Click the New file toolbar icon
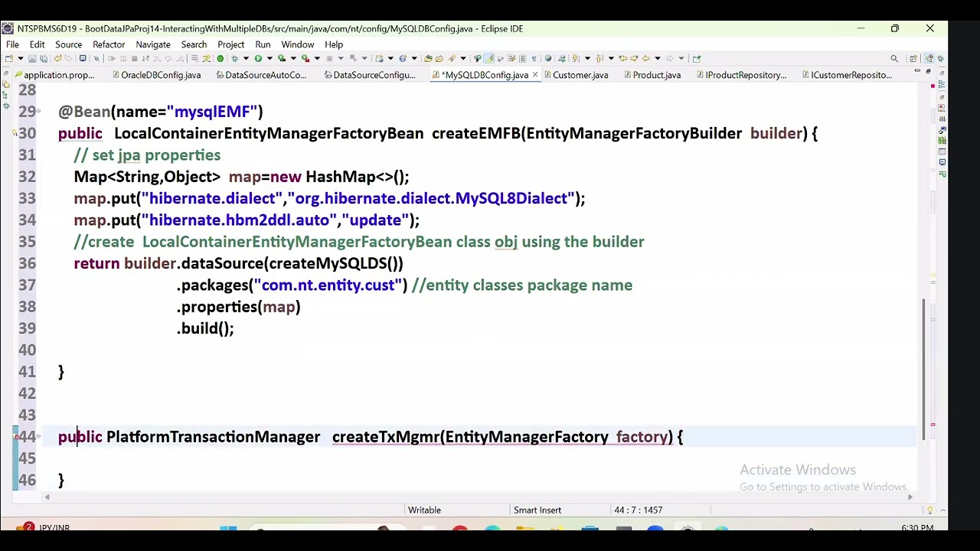This screenshot has width=980, height=551. [x=8, y=58]
